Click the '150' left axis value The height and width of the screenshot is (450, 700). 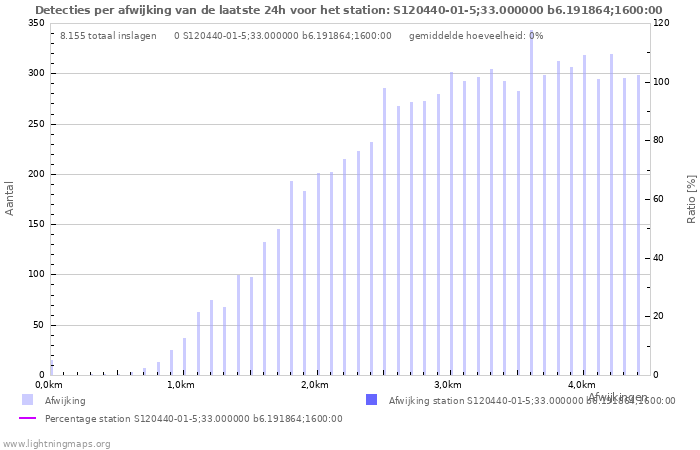click(x=37, y=224)
